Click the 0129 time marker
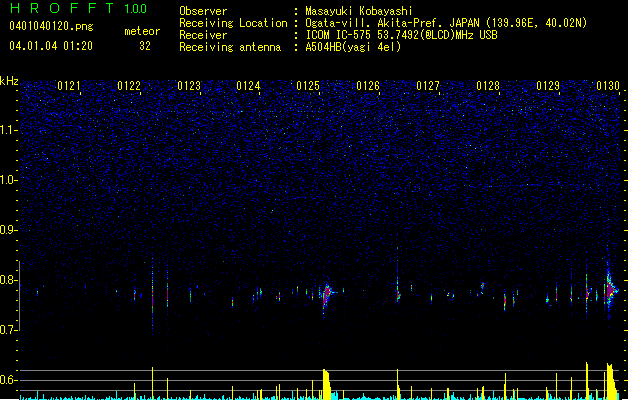Screen dimensions: 629x400 click(548, 85)
